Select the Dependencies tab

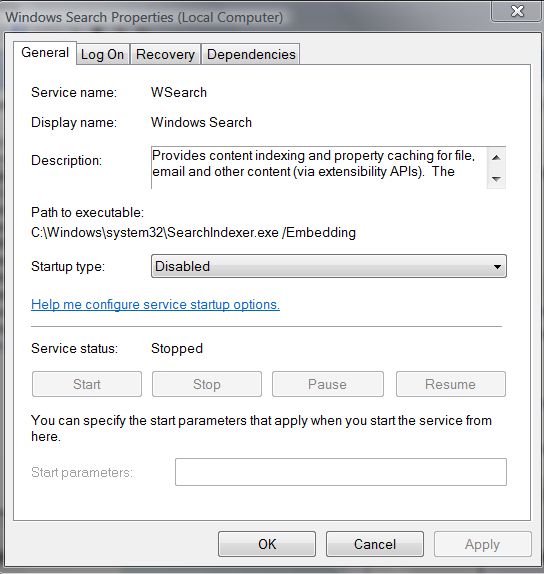pos(251,54)
